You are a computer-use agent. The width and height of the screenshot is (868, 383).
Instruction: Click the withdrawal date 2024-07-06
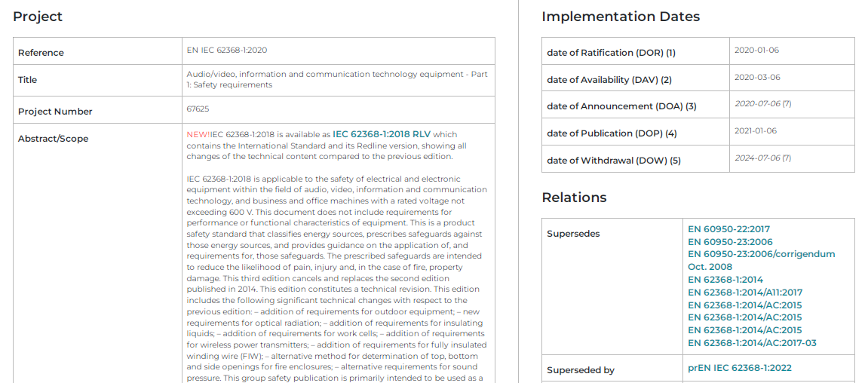click(757, 158)
